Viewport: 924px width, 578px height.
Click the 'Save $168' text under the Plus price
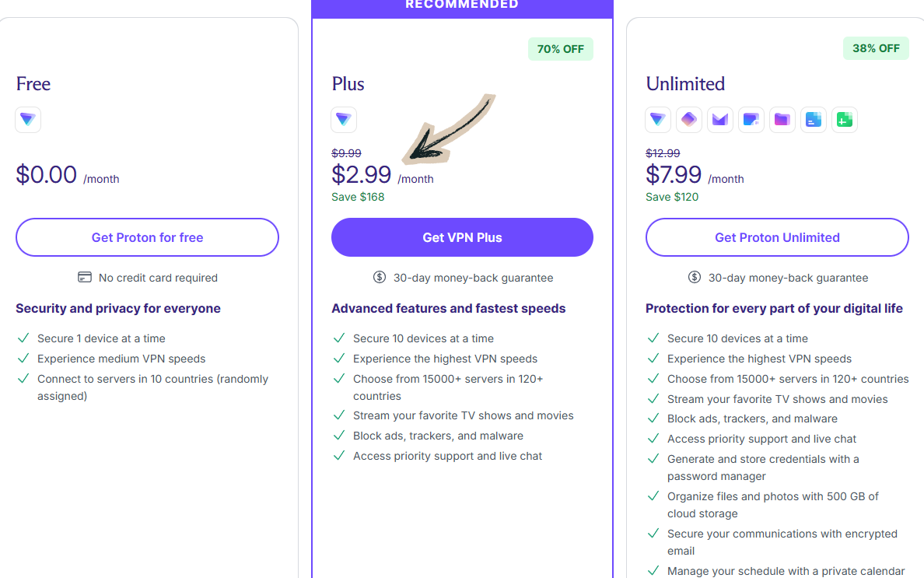[358, 197]
